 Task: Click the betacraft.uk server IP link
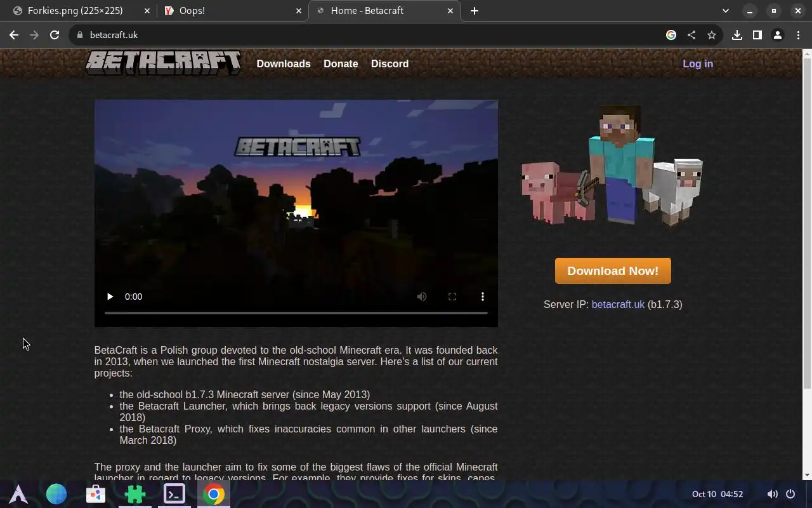click(x=618, y=304)
